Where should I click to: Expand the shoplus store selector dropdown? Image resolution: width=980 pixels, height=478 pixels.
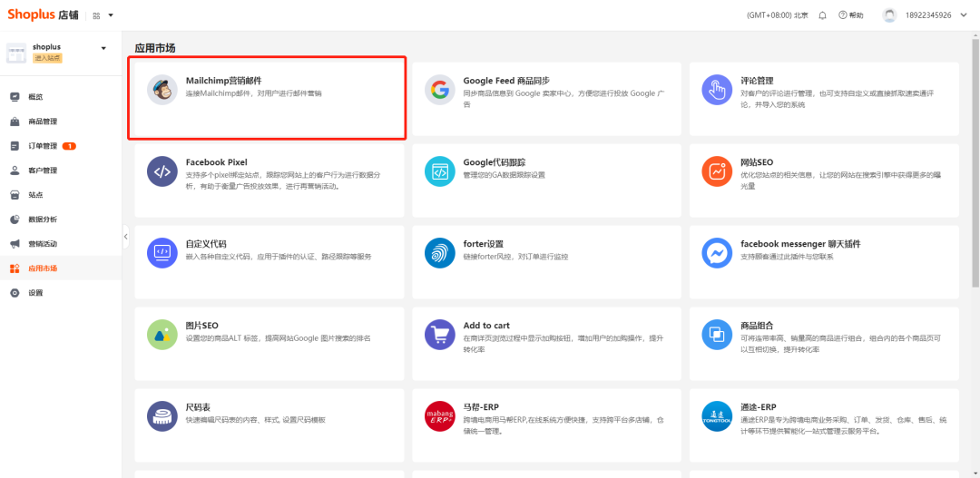click(103, 48)
